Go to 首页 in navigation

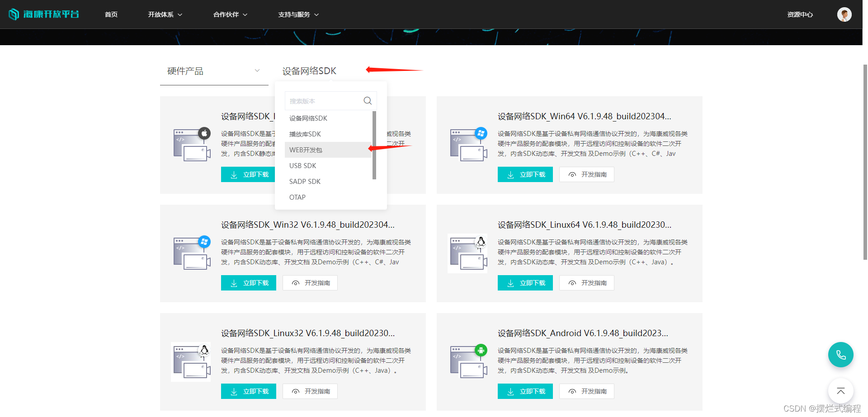111,14
